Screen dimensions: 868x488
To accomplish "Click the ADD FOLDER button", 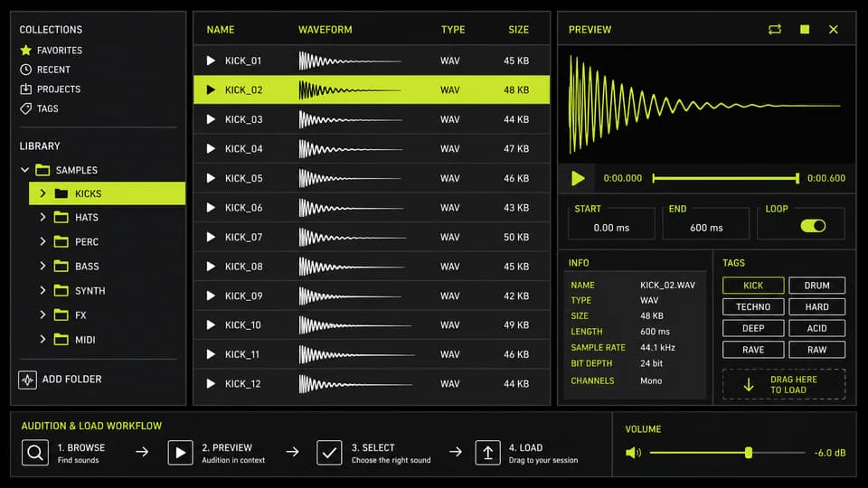I will coord(60,380).
